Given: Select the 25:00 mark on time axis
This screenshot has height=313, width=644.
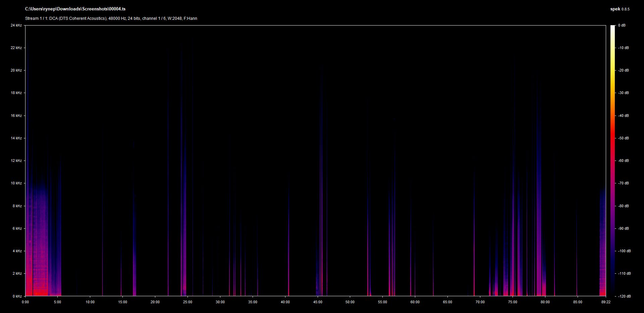Looking at the screenshot, I should [x=187, y=302].
